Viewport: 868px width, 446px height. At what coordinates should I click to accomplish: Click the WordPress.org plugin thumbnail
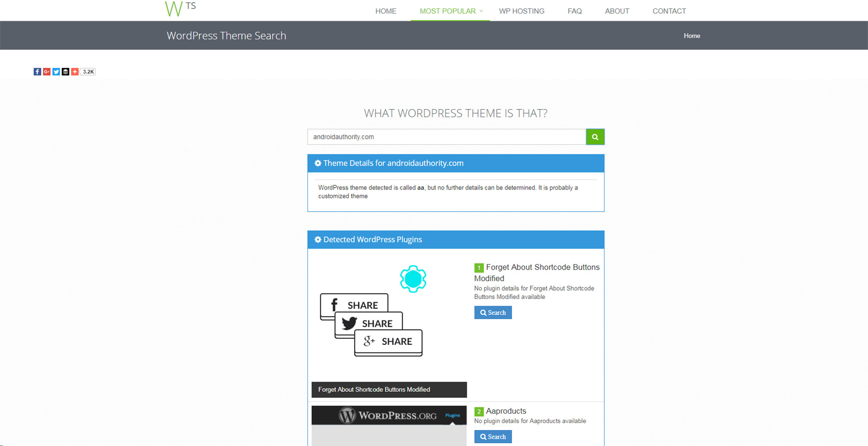389,425
